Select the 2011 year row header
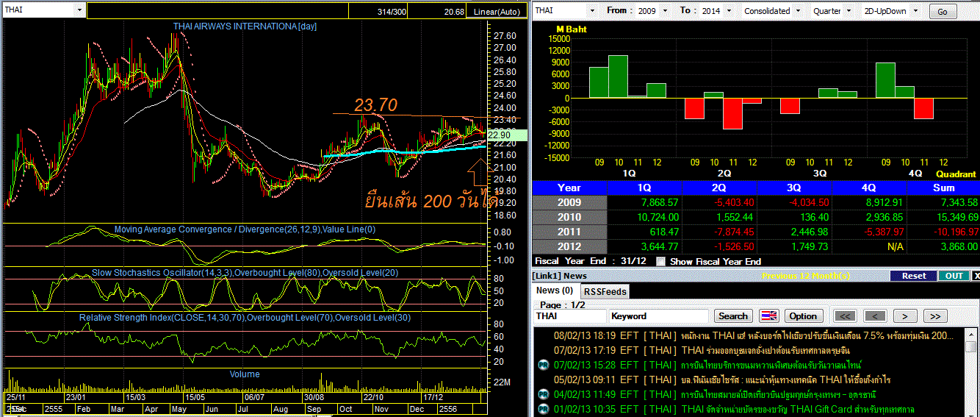 point(569,232)
